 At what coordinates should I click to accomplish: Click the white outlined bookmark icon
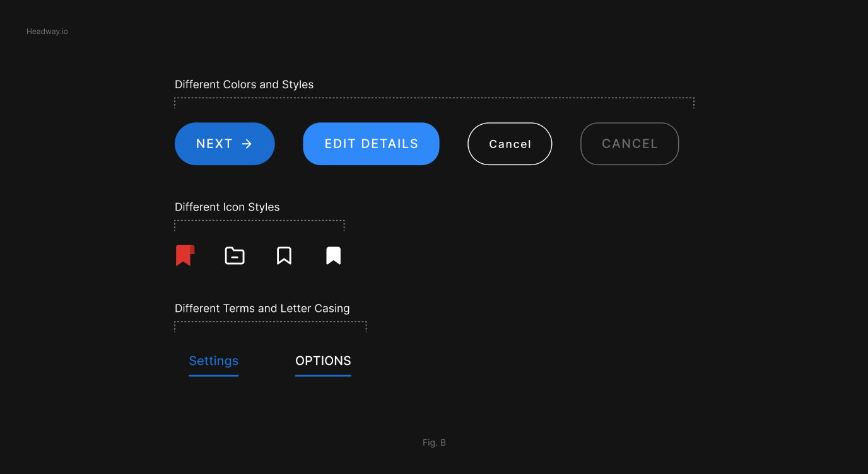pos(284,255)
